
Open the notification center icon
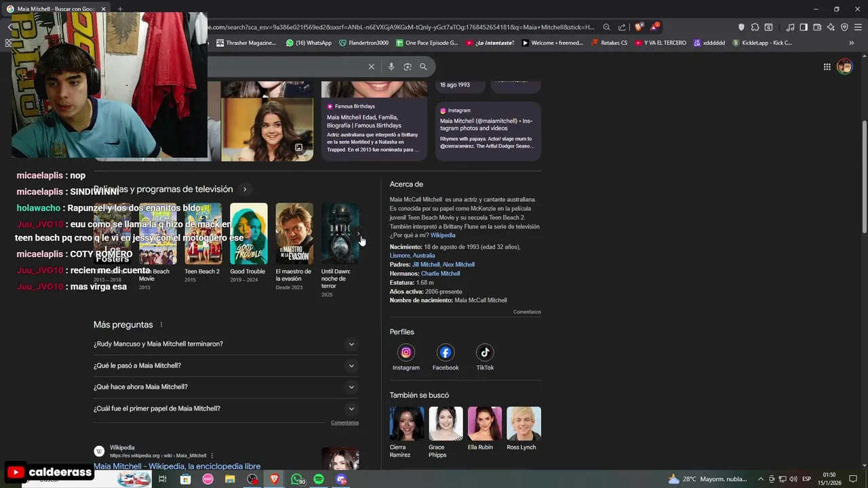point(853,479)
